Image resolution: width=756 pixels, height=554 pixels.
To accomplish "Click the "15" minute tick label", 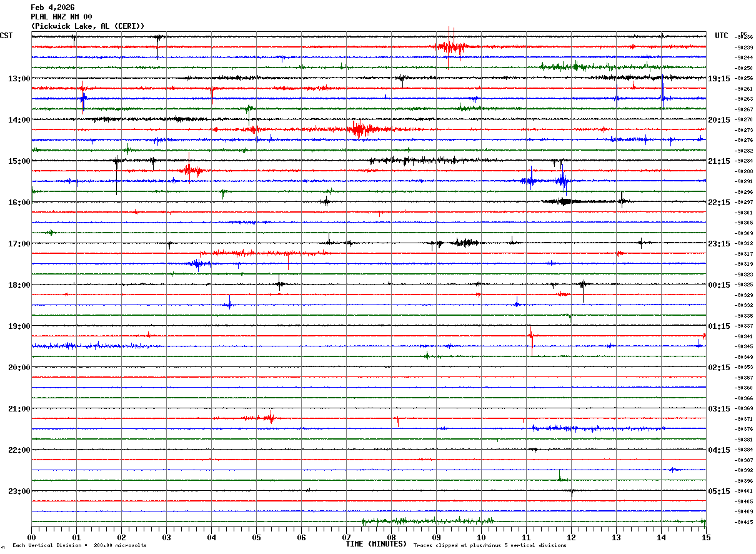I will [x=705, y=537].
